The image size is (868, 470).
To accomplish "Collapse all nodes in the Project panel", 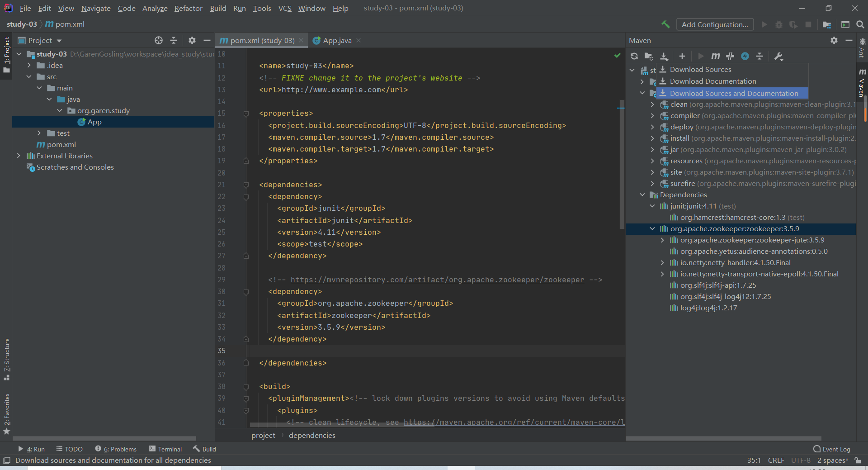I will (174, 40).
